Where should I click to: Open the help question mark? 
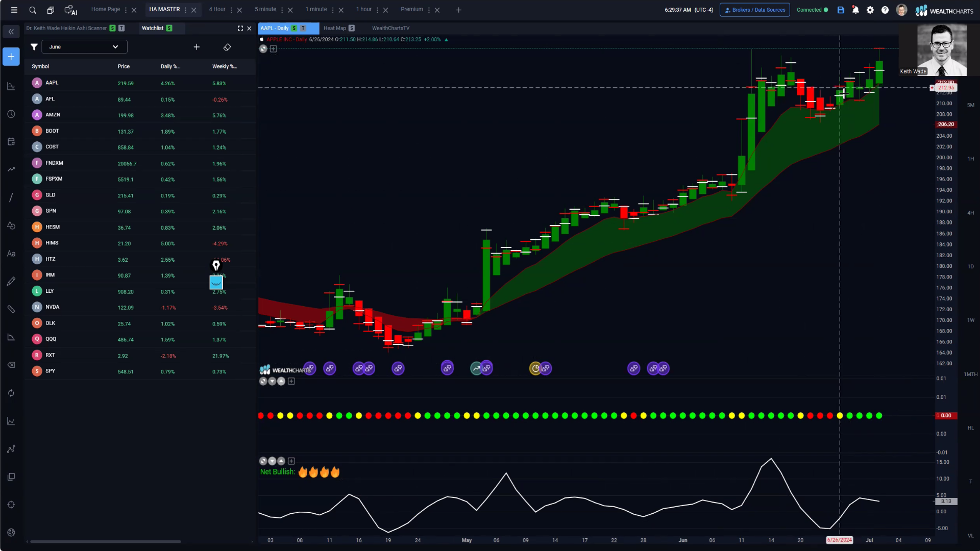tap(885, 10)
